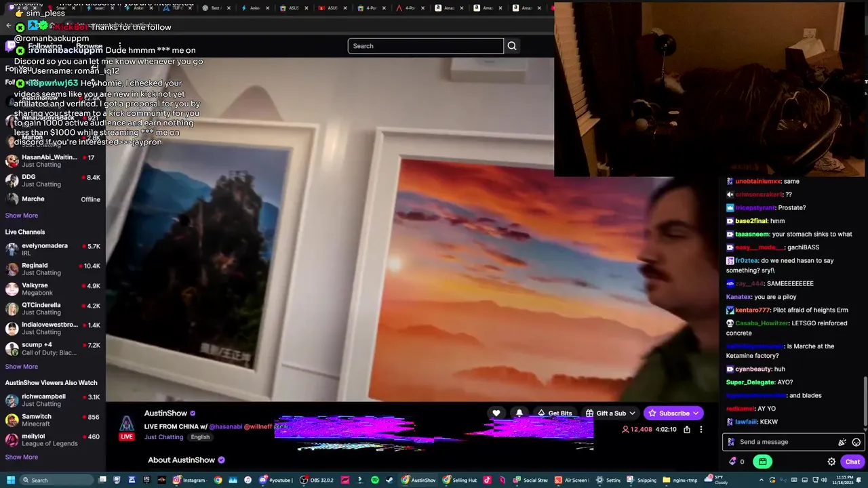Switch to the TUF browser tab
This screenshot has width=868, height=488.
click(x=178, y=8)
